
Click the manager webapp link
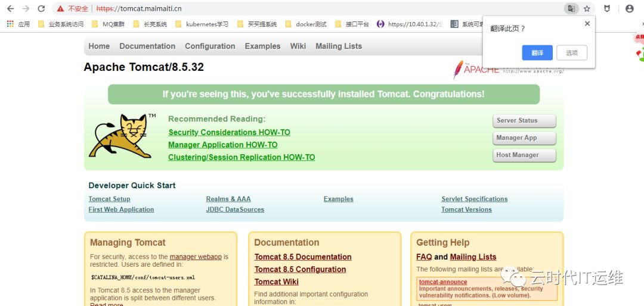196,257
